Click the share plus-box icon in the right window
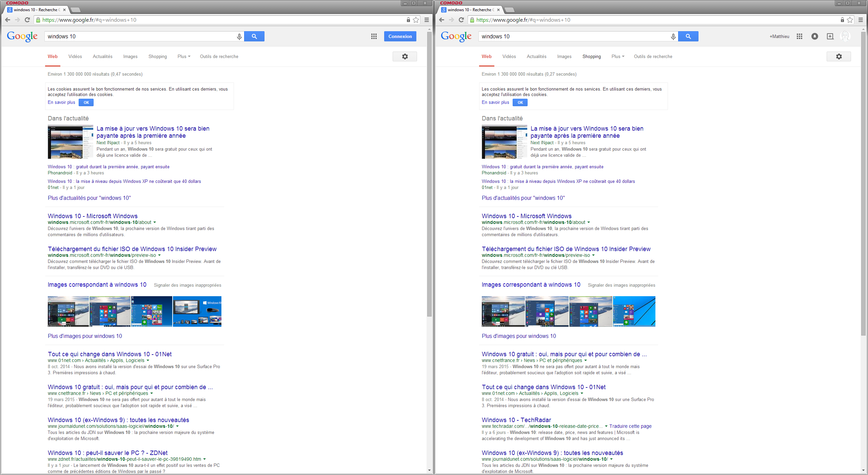The image size is (868, 475). pos(830,36)
